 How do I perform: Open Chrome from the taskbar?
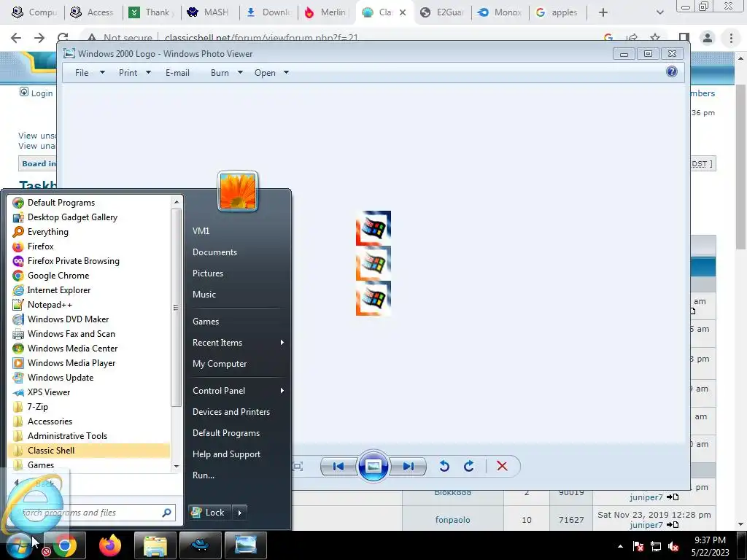65,545
